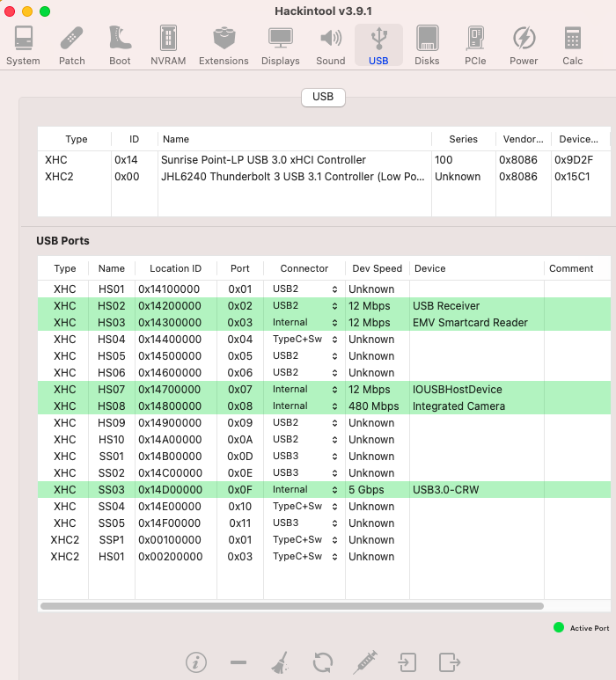Click device ID 0x9D2F
The width and height of the screenshot is (616, 680).
point(574,159)
